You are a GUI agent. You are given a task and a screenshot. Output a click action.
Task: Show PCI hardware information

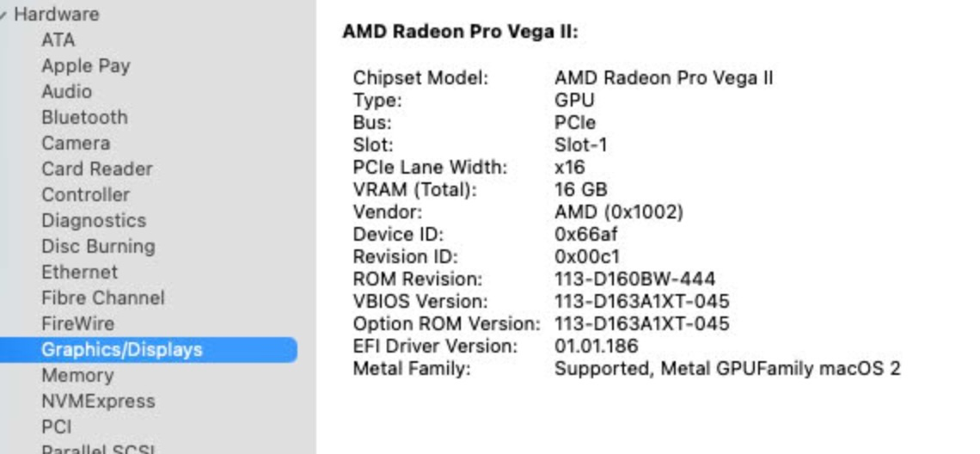tap(56, 427)
